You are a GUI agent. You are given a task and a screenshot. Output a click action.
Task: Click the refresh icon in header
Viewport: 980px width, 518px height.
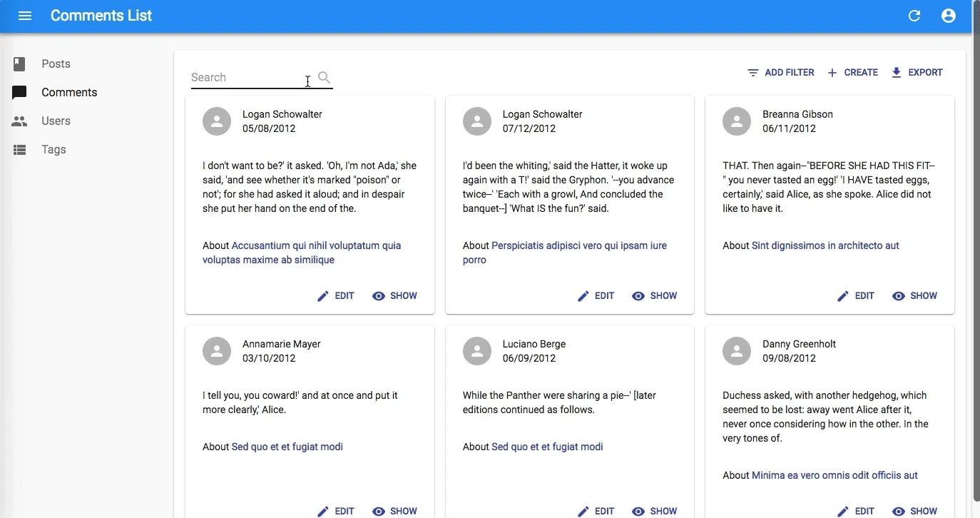914,16
